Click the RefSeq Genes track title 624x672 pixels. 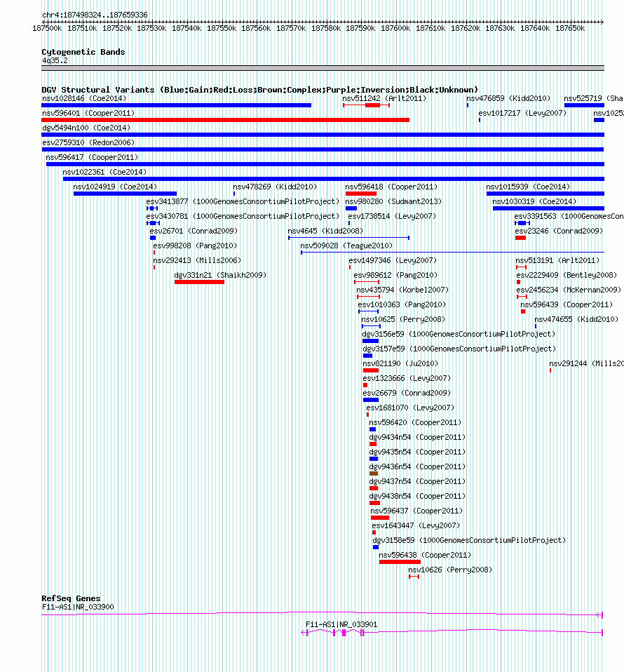coord(71,598)
